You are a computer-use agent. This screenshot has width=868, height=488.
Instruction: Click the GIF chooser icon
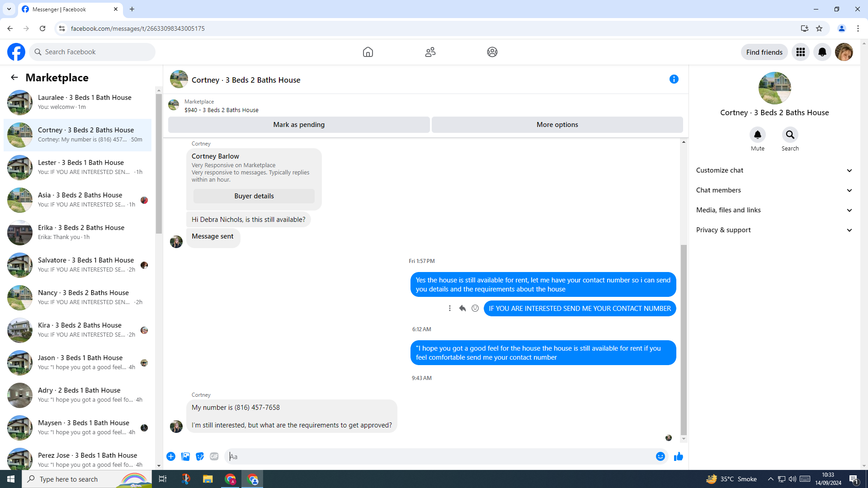click(214, 456)
